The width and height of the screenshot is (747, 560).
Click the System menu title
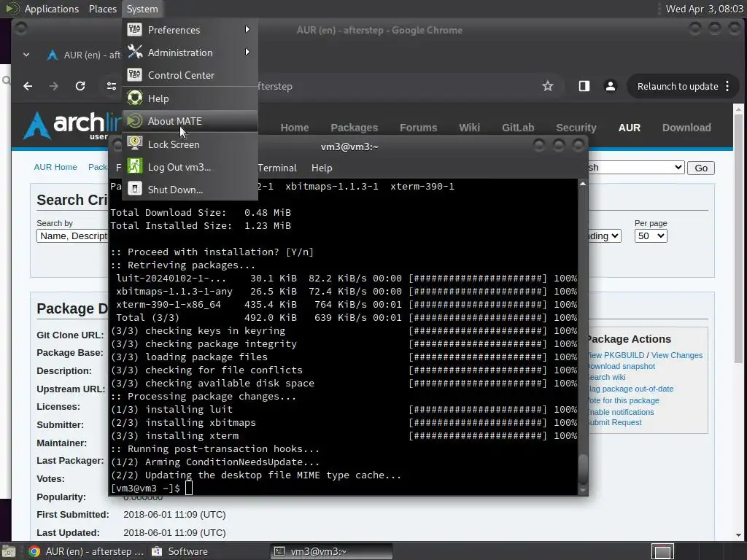142,9
